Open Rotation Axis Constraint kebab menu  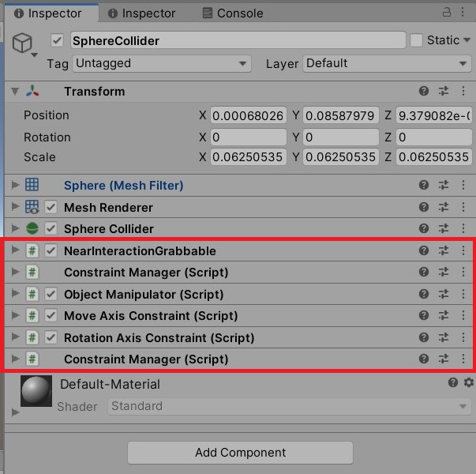pyautogui.click(x=463, y=337)
